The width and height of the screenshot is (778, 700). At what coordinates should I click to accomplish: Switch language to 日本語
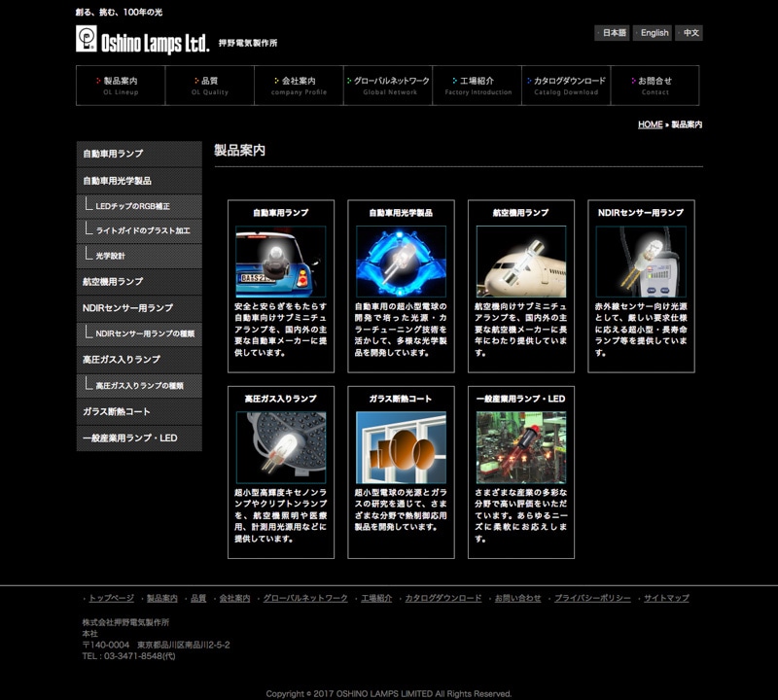[x=613, y=33]
